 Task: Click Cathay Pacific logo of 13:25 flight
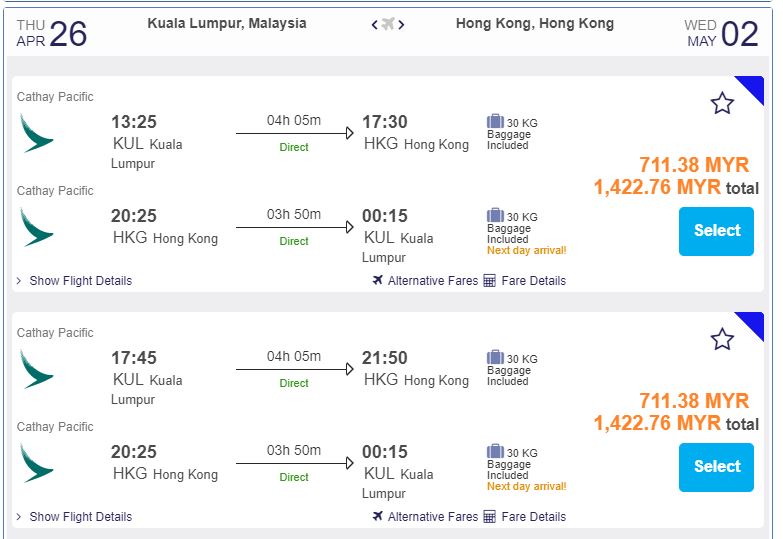[37, 133]
